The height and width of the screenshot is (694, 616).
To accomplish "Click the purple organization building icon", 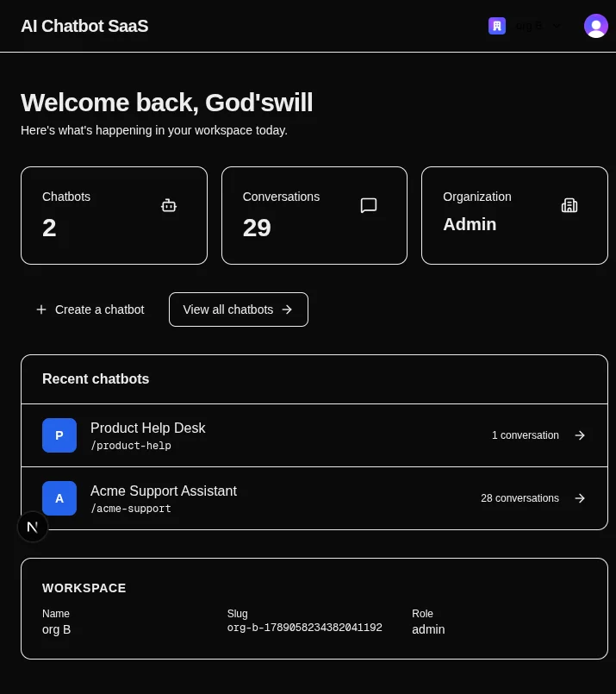I will [x=497, y=26].
